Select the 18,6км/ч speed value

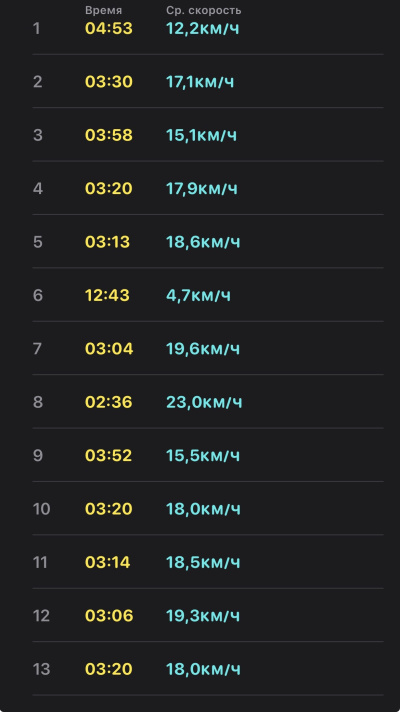click(x=203, y=242)
